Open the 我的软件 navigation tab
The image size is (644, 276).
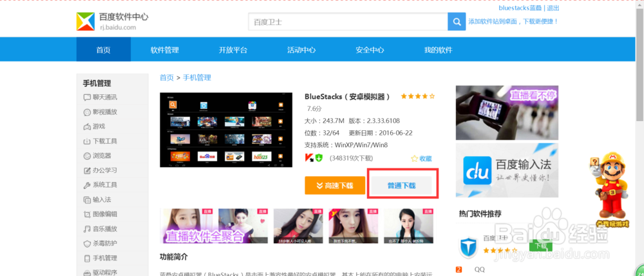[x=438, y=50]
